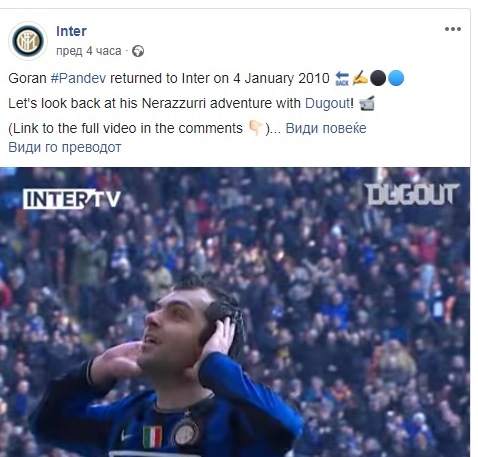This screenshot has width=478, height=457.
Task: Click the writing hand emoji
Action: [x=360, y=78]
